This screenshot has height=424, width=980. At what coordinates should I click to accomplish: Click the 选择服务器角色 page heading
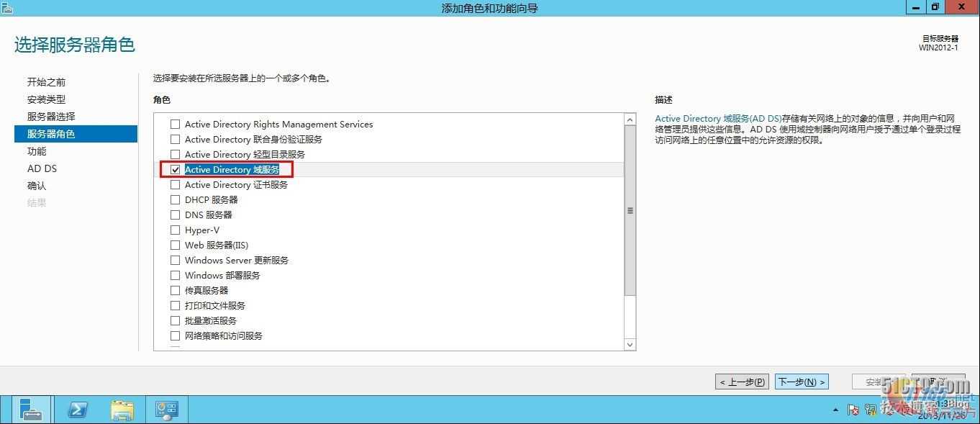(75, 45)
